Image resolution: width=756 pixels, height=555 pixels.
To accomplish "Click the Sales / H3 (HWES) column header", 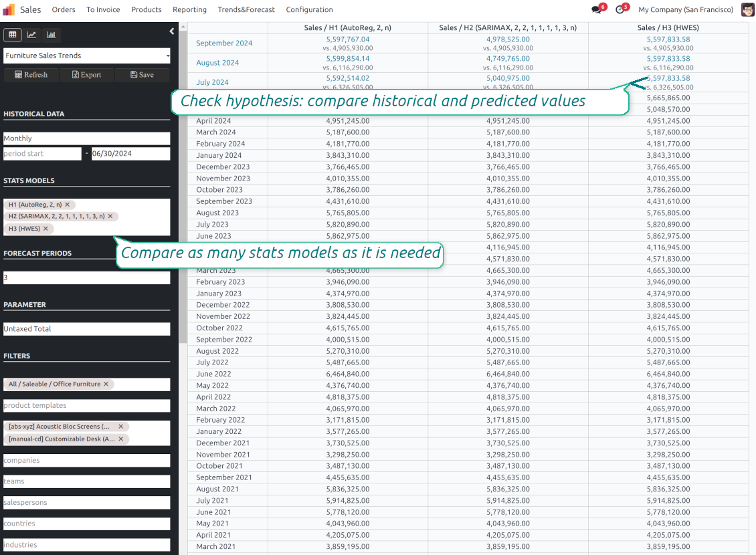I will pos(668,27).
